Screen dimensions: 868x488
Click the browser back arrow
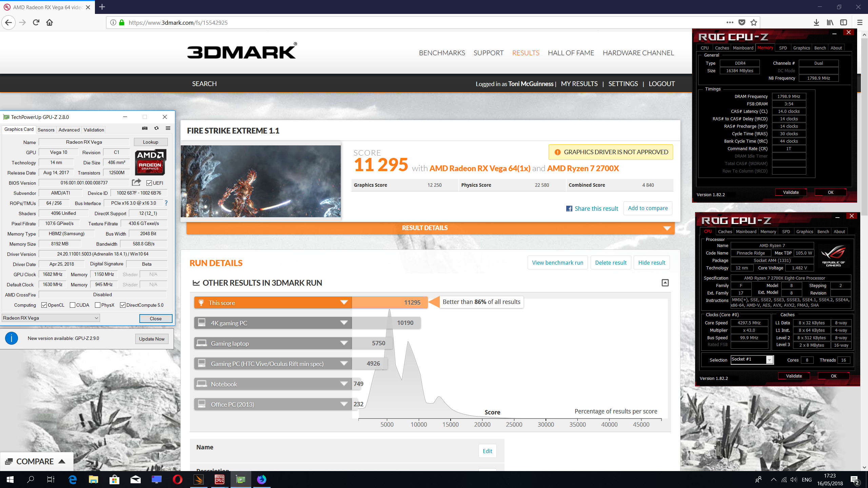(x=8, y=23)
